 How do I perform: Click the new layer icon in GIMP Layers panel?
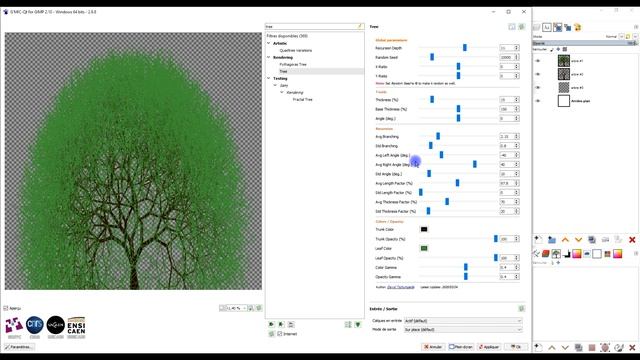538,240
